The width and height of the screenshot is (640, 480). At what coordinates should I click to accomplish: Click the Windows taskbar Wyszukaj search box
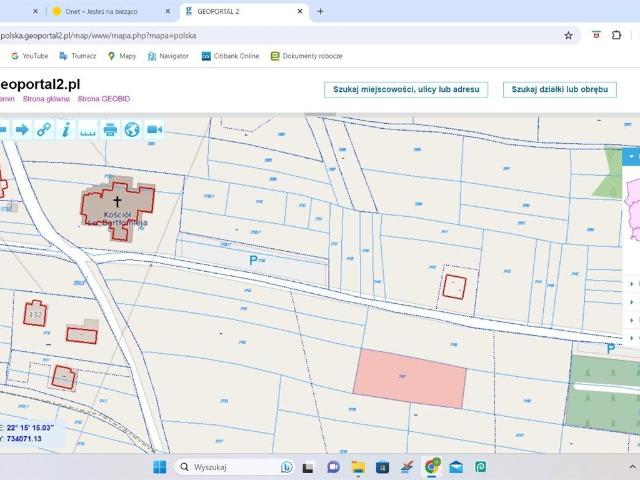click(x=225, y=467)
